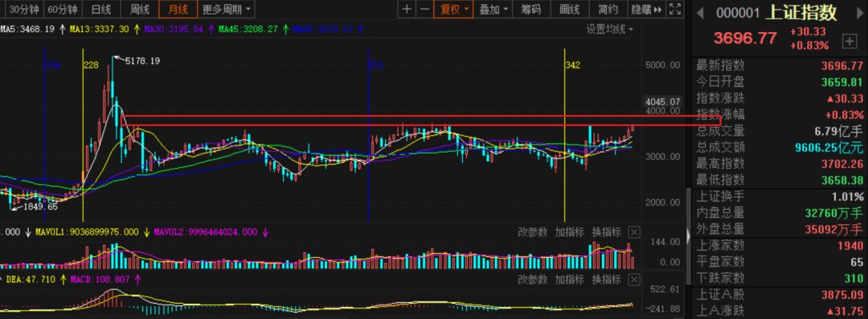Zoom out the chart with minus button

pyautogui.click(x=424, y=9)
